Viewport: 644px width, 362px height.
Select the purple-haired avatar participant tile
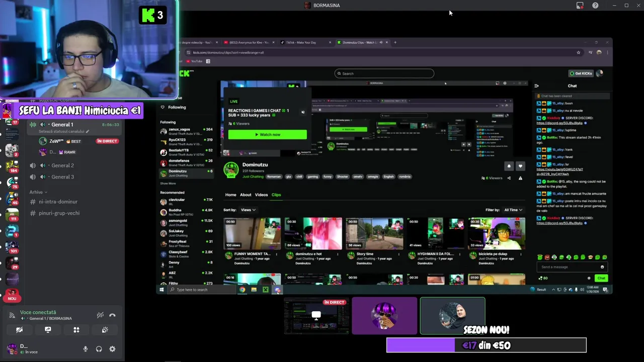[384, 316]
